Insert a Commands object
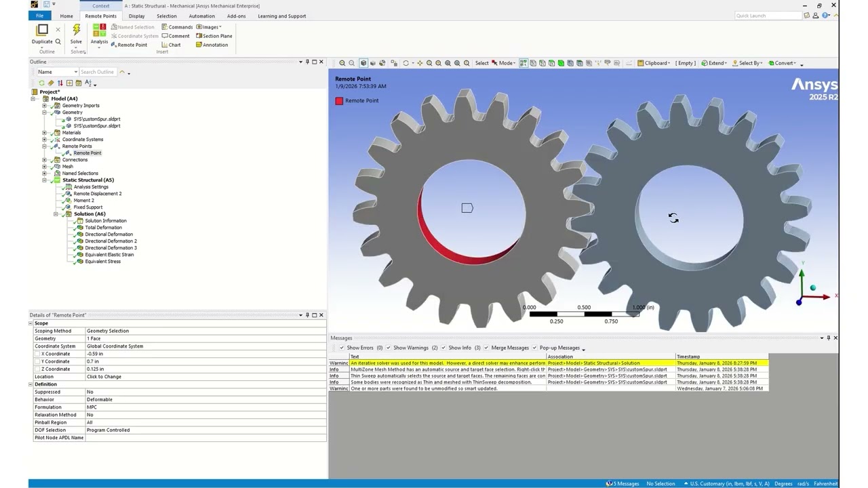The height and width of the screenshot is (488, 868). point(177,27)
